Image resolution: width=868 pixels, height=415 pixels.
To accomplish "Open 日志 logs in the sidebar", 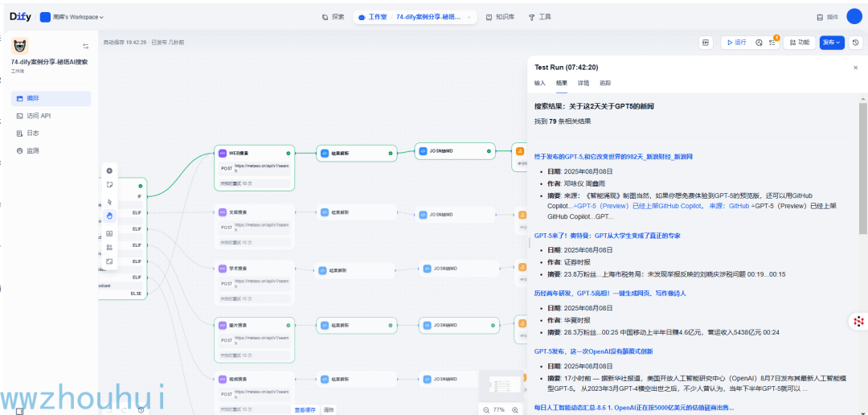I will click(51, 133).
